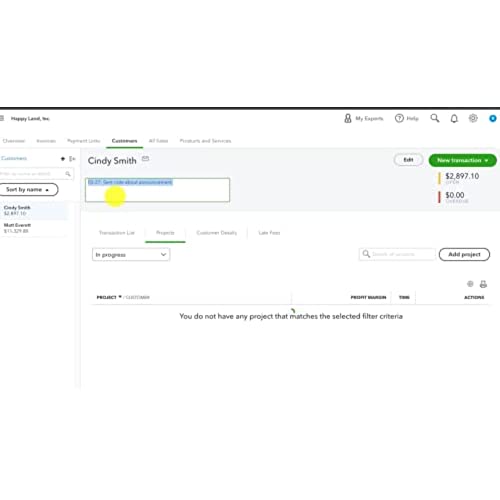This screenshot has height=500, width=500.
Task: Expand the In progress status dropdown
Action: click(131, 255)
